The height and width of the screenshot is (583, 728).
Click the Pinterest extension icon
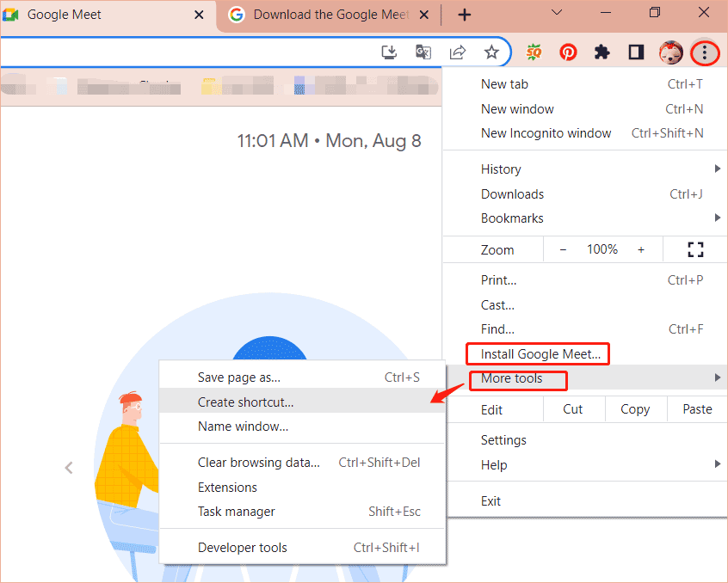point(568,52)
